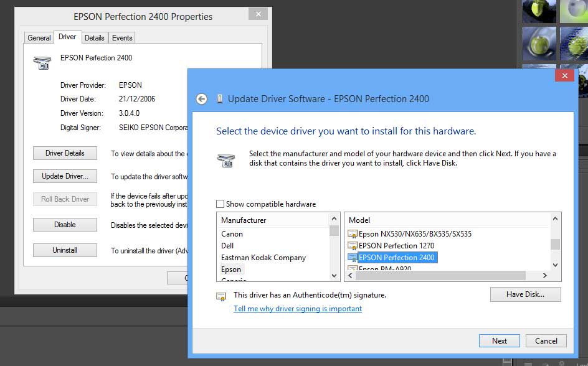Enable the Show compatible hardware checkbox
This screenshot has width=588, height=366.
point(220,204)
